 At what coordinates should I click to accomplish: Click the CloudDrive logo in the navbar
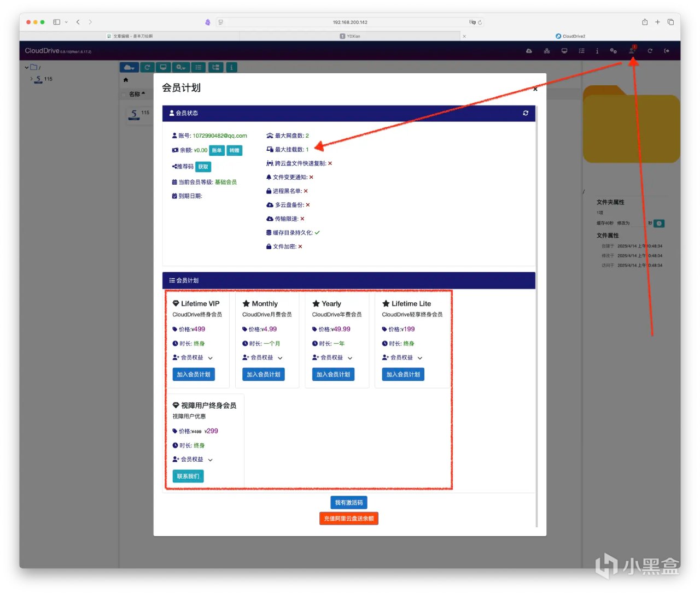point(42,51)
